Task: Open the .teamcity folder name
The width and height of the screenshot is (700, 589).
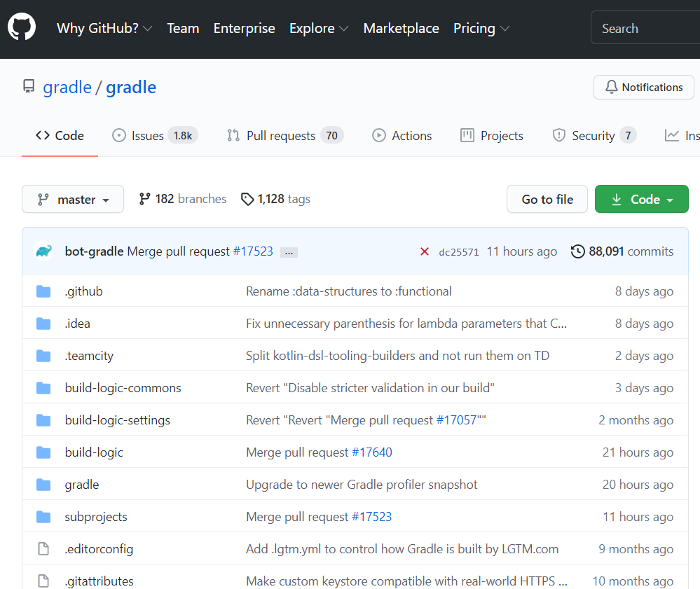Action: (x=89, y=356)
